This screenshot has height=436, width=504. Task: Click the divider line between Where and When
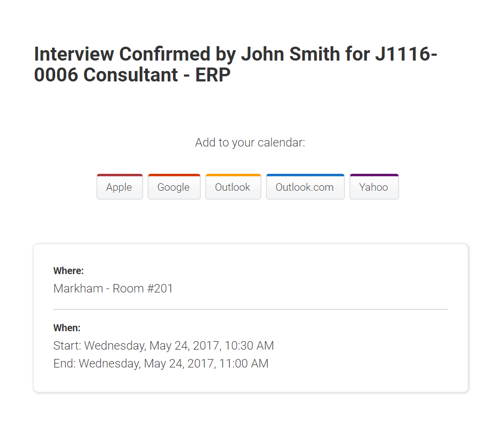click(x=251, y=309)
